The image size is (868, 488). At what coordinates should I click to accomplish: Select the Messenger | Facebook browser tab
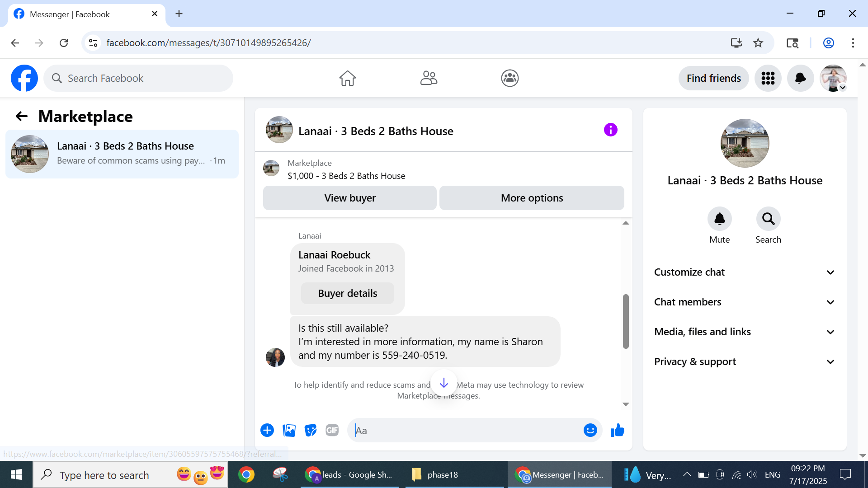[x=86, y=14]
